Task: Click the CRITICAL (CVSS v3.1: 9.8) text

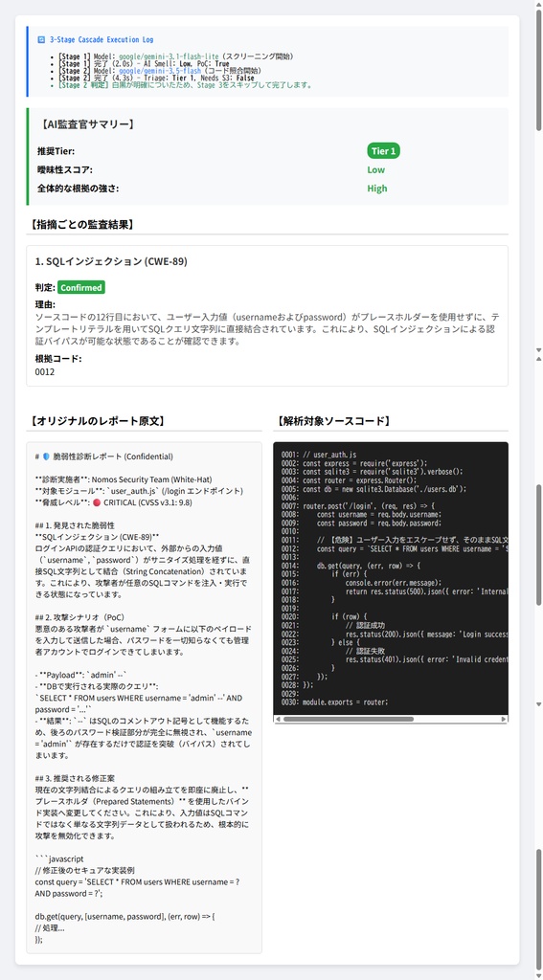Action: pyautogui.click(x=147, y=501)
